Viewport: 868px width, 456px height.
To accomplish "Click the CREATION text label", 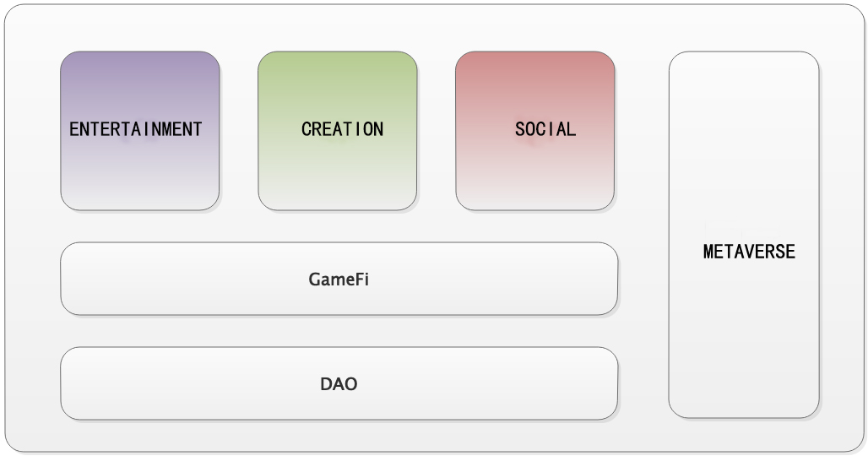I will 342,129.
